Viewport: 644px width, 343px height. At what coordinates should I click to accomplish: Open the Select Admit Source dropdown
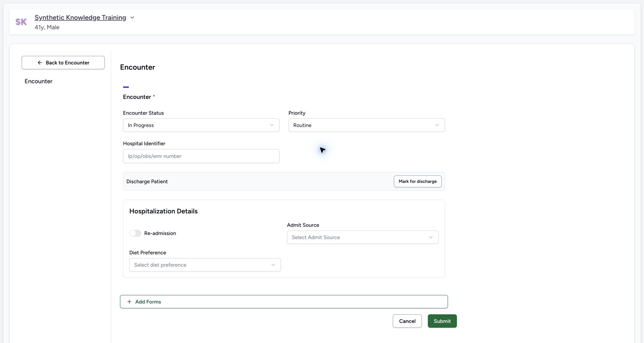tap(363, 237)
